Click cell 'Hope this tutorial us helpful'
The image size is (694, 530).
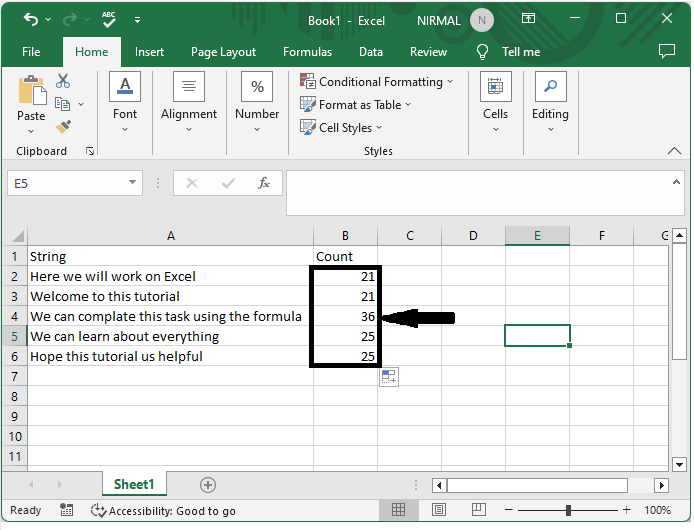(x=170, y=356)
